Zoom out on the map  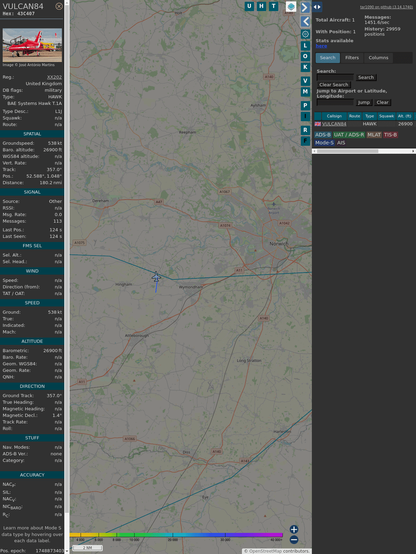pos(294,540)
